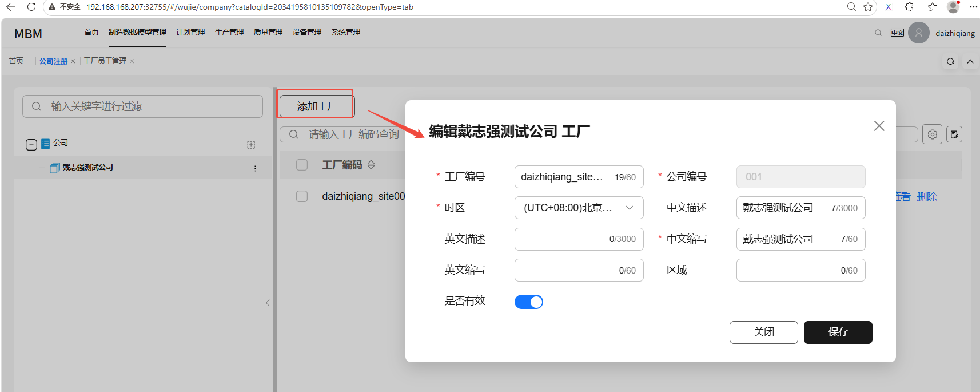Click the keyword filter search box
The height and width of the screenshot is (392, 980).
tap(142, 106)
